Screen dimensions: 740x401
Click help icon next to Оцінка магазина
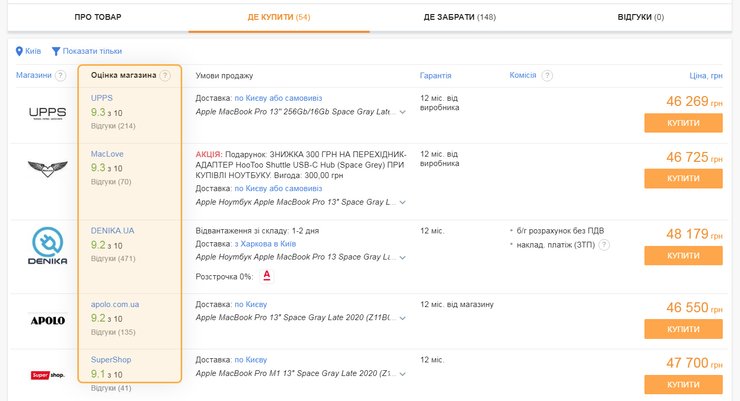(165, 76)
